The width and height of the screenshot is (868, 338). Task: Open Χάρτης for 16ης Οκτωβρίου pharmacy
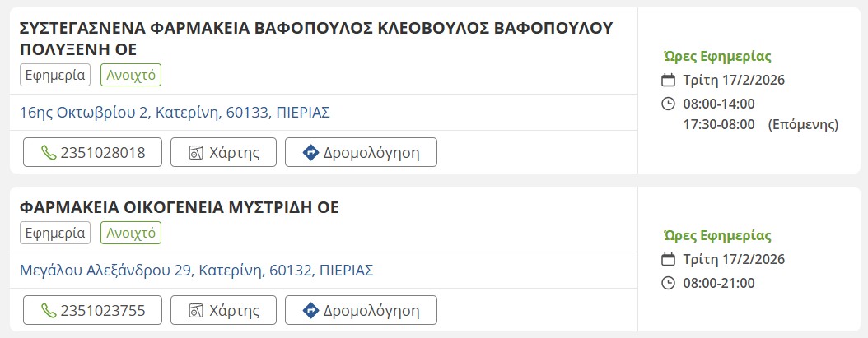(x=223, y=153)
